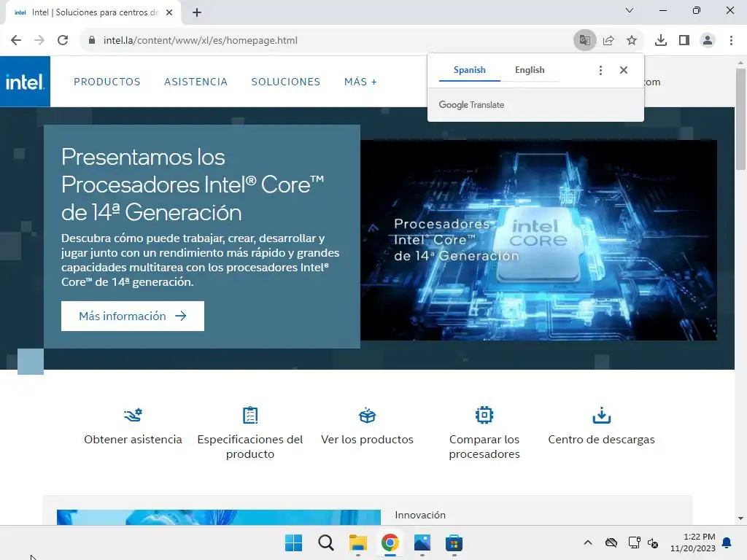Toggle the Chrome side panel

[684, 40]
